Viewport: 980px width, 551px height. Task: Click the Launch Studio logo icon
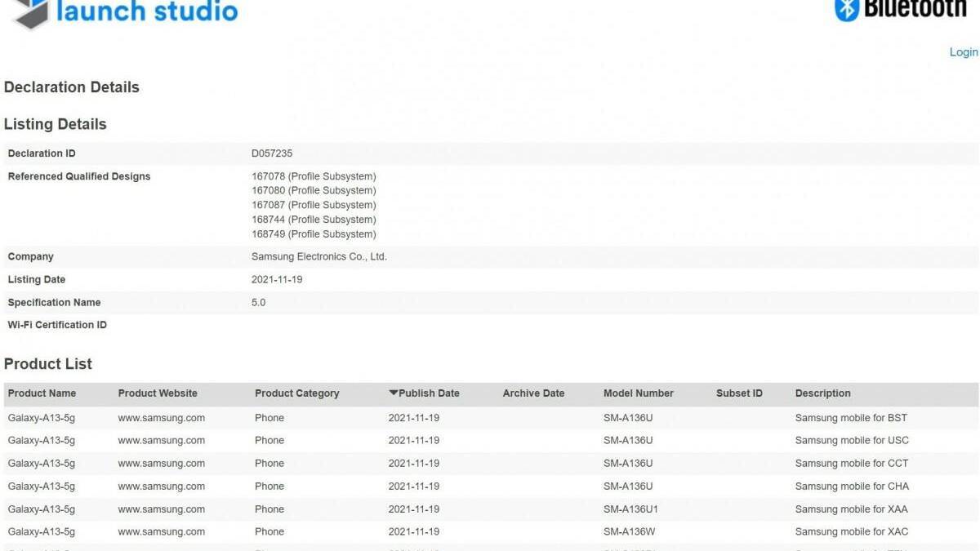(x=31, y=14)
